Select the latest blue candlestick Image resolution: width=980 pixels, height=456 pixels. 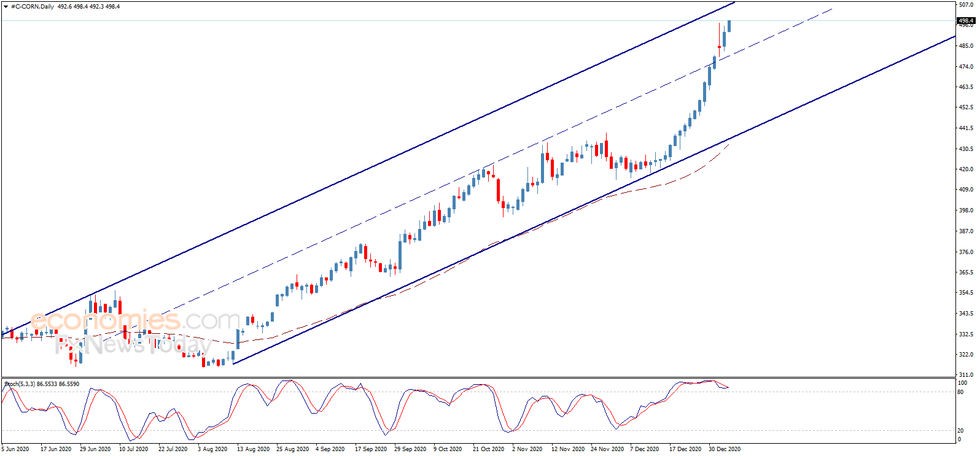(x=729, y=26)
